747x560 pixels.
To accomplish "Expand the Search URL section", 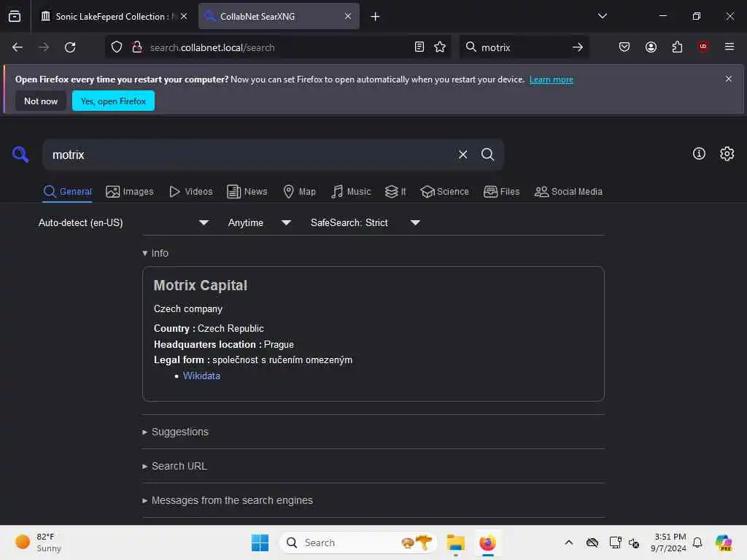I will pyautogui.click(x=174, y=466).
